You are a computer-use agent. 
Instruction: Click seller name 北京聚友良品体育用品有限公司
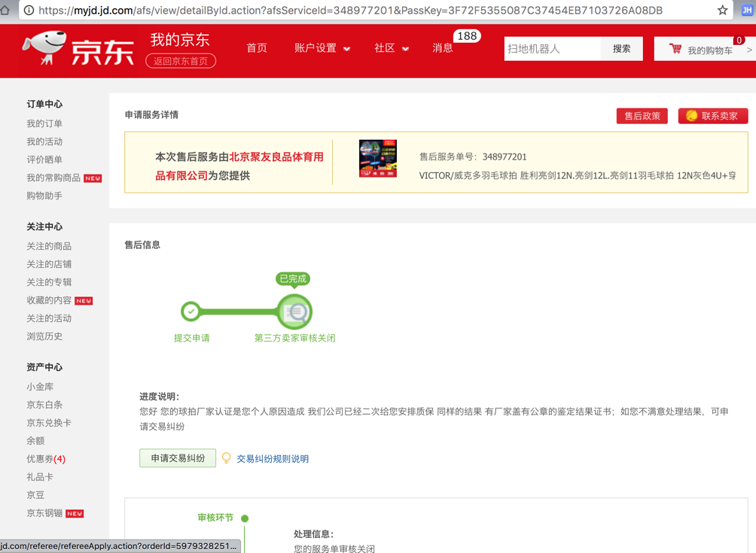(x=239, y=166)
